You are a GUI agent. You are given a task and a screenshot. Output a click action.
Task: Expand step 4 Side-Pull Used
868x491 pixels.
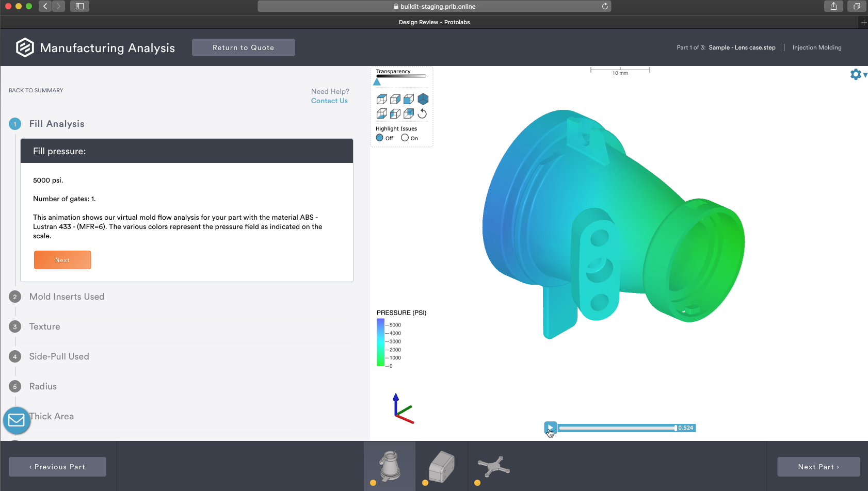(x=58, y=356)
